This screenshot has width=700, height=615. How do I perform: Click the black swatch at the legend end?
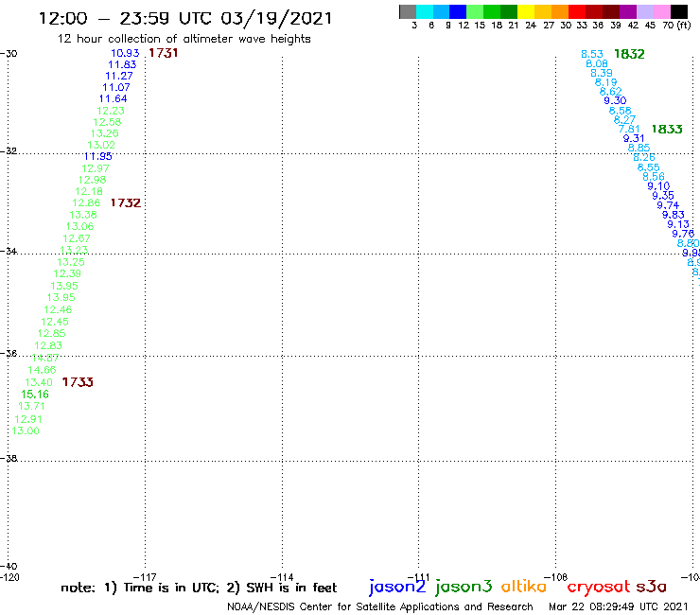click(x=679, y=11)
